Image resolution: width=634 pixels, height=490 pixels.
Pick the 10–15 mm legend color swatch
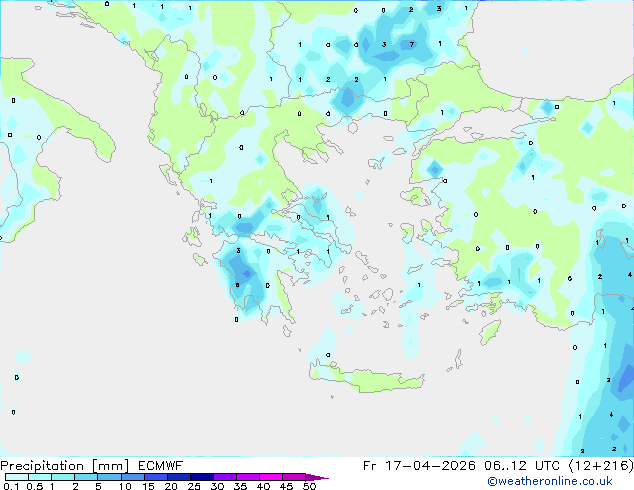(x=133, y=477)
